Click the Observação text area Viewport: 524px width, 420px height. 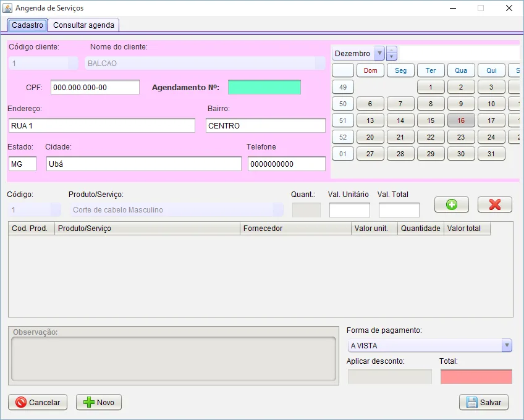174,359
